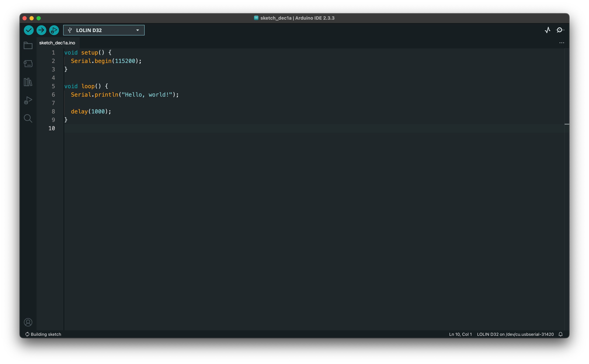Click the USB icon in board selector
Screen dimensions: 589x364
click(70, 30)
